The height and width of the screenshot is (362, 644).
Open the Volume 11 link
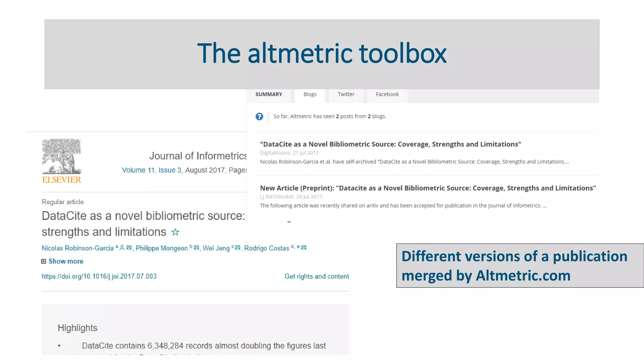[138, 170]
